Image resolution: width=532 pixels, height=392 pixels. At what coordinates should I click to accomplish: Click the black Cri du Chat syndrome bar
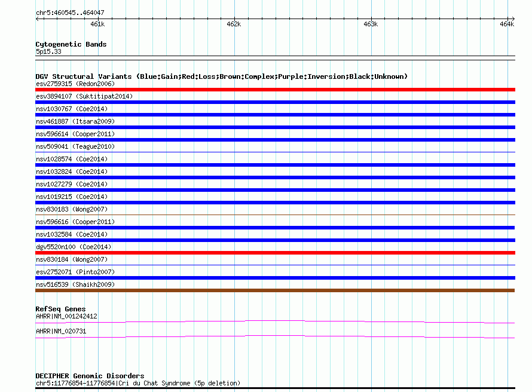(275, 388)
